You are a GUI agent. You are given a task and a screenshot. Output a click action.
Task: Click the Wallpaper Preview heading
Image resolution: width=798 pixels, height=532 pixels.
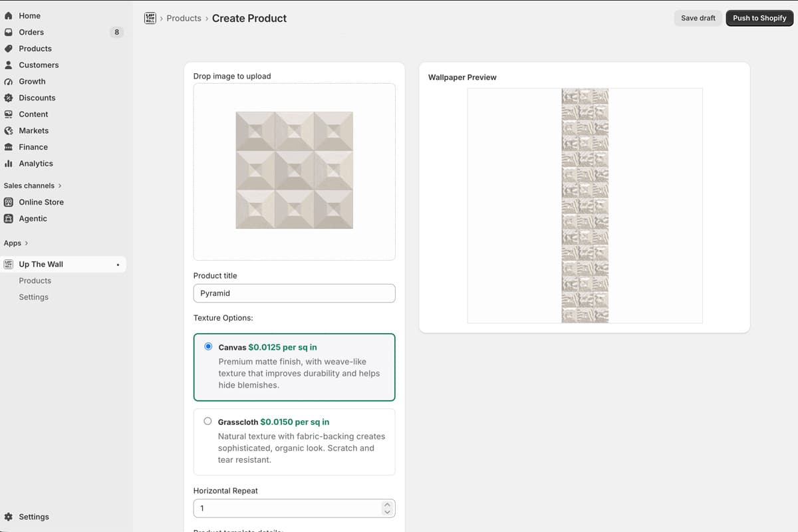[x=462, y=77]
